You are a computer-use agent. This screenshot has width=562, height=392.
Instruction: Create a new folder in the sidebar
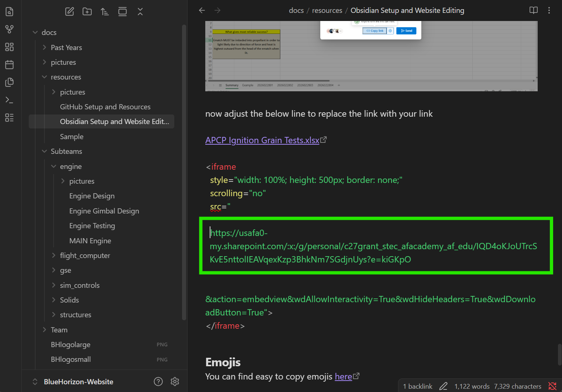coord(87,11)
